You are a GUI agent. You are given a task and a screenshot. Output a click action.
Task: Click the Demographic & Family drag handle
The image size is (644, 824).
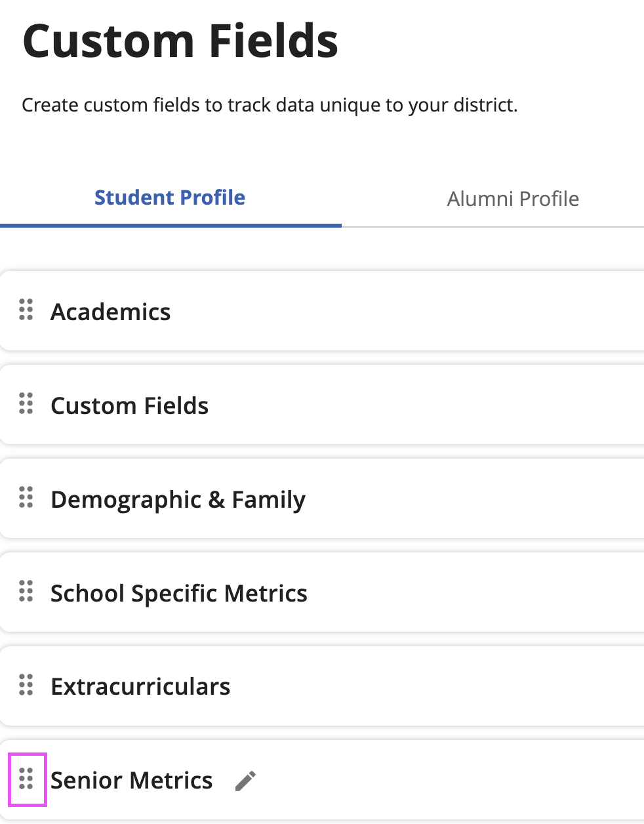pyautogui.click(x=26, y=497)
